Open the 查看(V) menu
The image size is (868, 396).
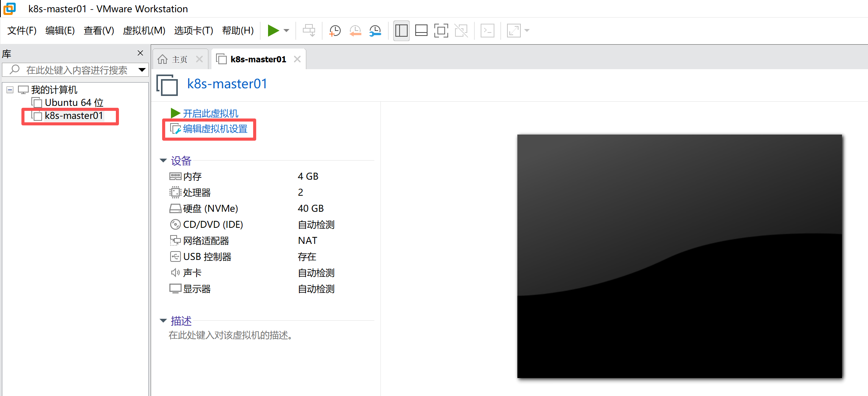[x=99, y=31]
